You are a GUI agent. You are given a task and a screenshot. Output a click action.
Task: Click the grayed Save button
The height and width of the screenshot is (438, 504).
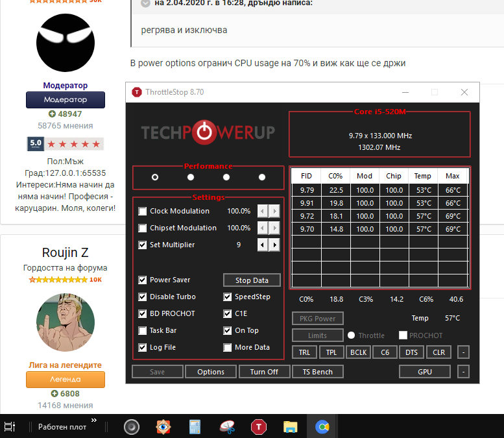click(157, 372)
